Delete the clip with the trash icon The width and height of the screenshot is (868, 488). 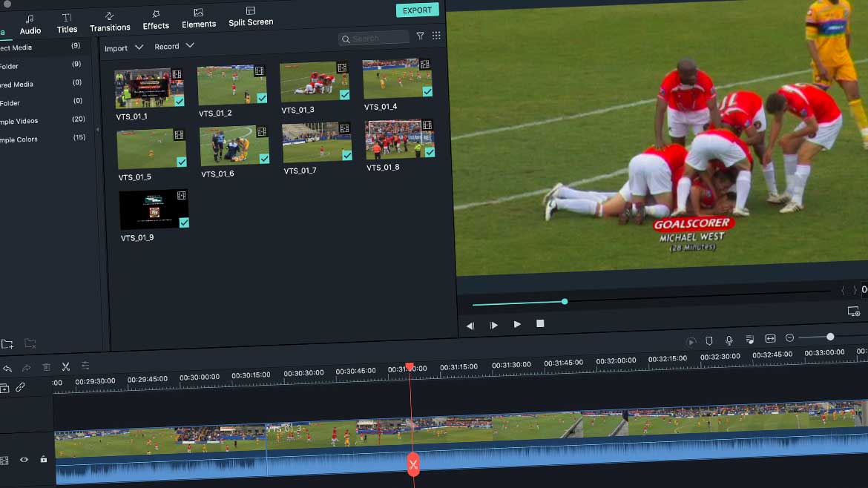[x=46, y=367]
